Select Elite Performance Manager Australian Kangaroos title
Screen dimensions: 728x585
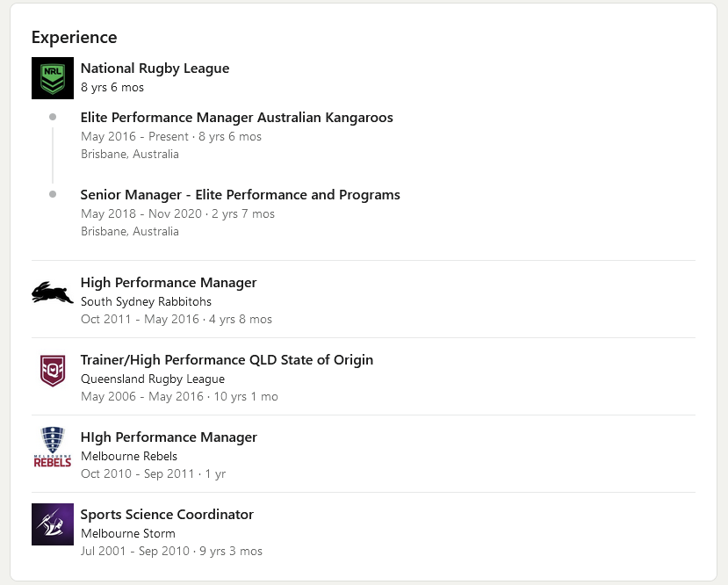(x=237, y=118)
